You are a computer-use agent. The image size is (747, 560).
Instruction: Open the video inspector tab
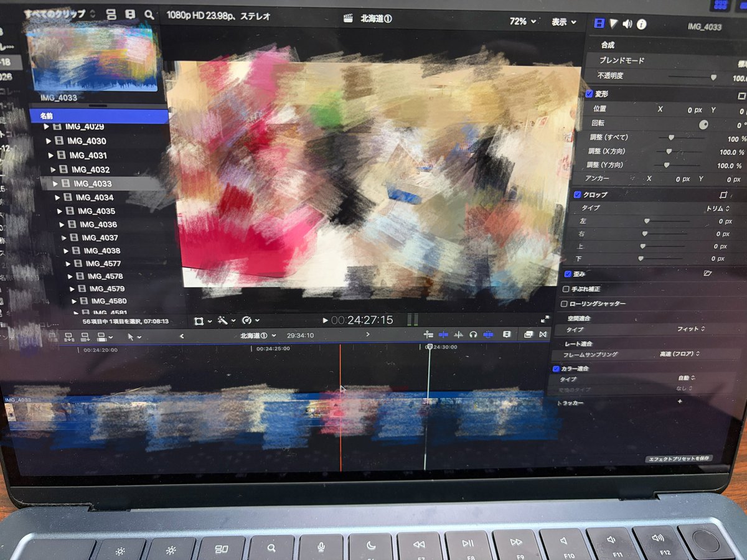point(599,24)
